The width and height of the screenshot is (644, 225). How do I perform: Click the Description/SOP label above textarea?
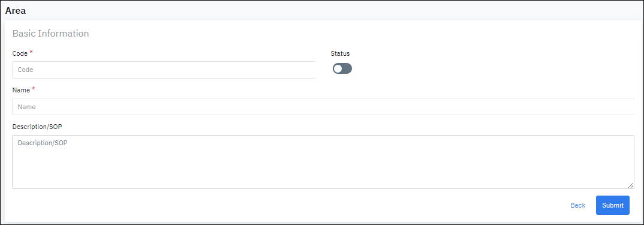tap(37, 127)
